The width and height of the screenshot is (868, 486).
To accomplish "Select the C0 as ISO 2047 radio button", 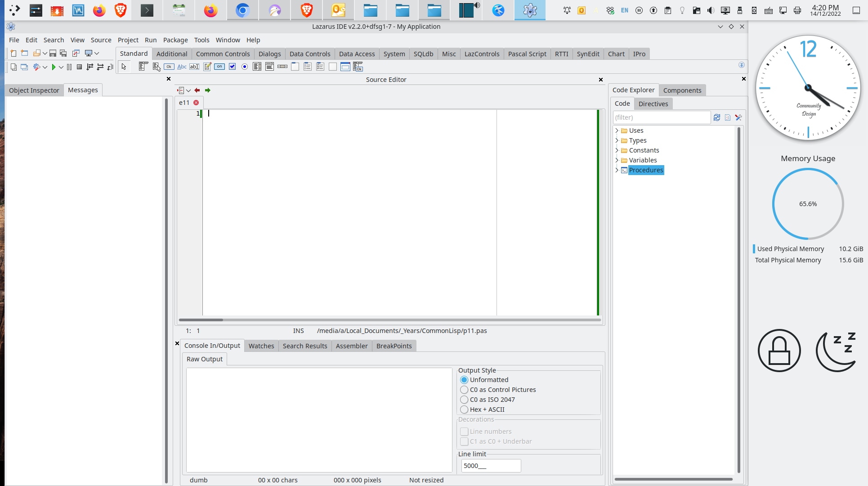I will [464, 400].
